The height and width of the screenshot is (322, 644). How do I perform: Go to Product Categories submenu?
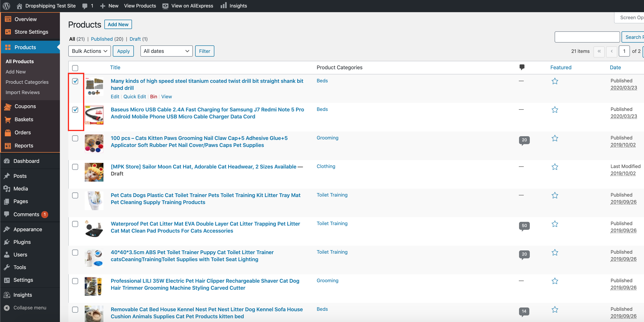(27, 82)
